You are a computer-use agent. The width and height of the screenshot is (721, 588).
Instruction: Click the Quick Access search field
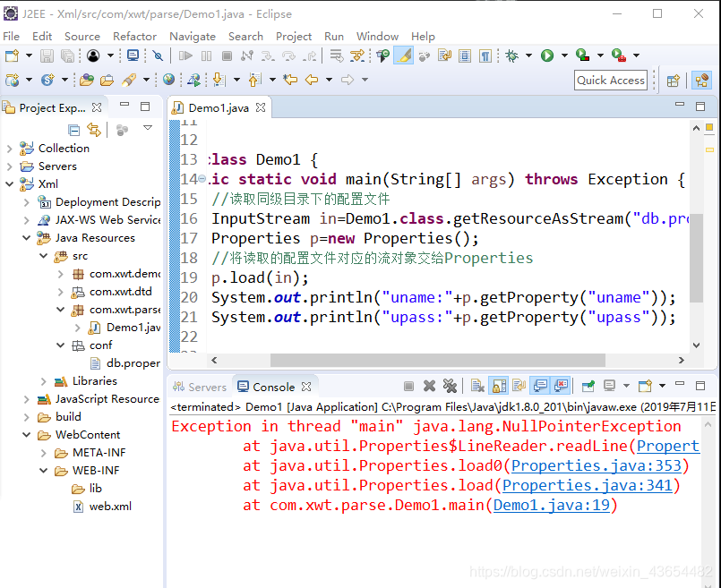(x=611, y=80)
